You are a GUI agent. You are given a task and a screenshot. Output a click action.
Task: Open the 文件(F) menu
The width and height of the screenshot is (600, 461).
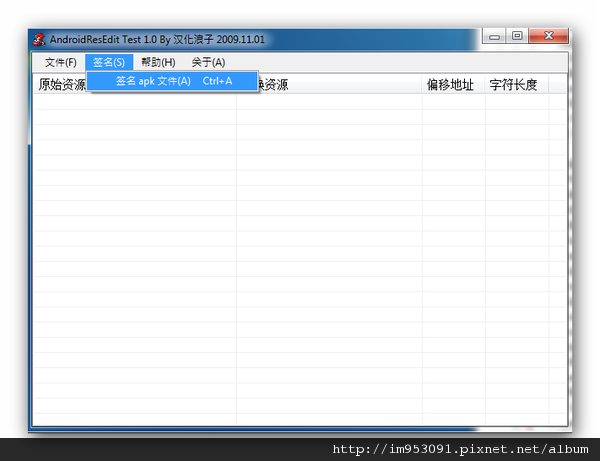[x=60, y=62]
